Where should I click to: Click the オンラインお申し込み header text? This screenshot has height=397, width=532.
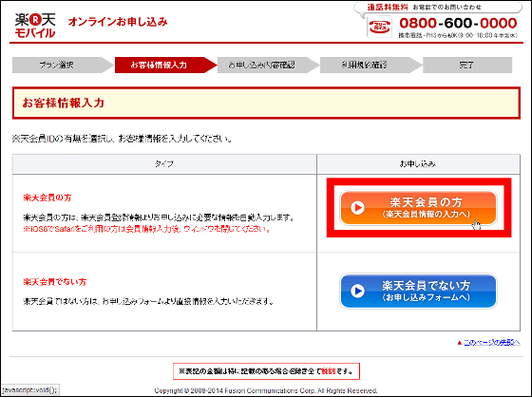pos(118,22)
